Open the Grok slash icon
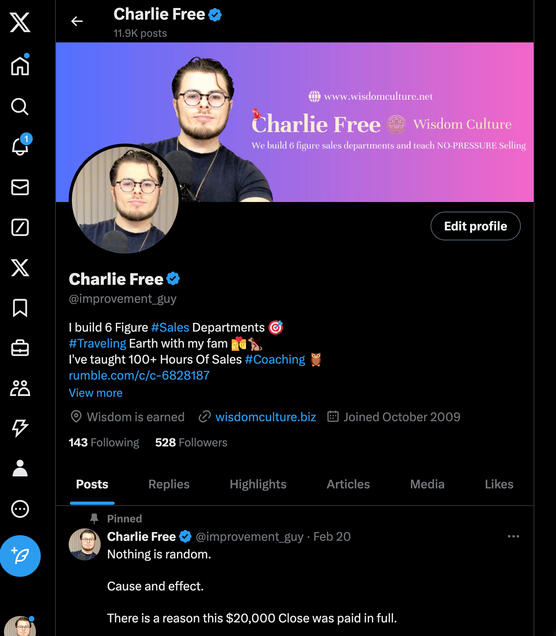 pos(20,227)
